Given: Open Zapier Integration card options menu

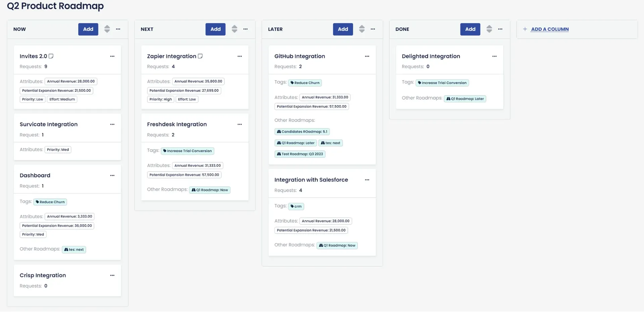Looking at the screenshot, I should coord(239,56).
